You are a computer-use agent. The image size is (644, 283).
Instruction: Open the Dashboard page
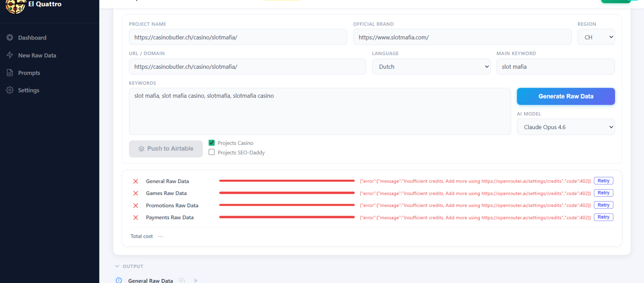(x=32, y=37)
